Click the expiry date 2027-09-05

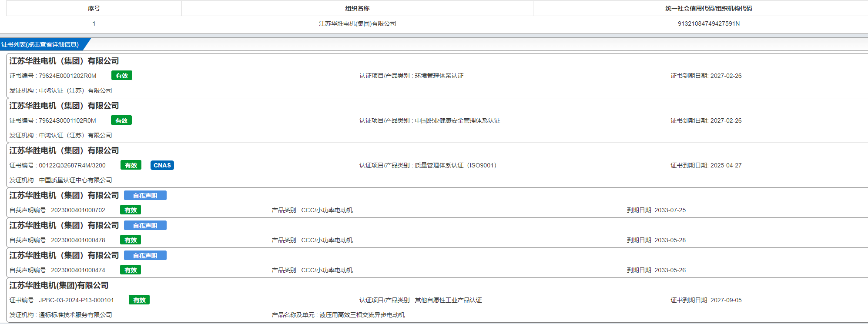[x=726, y=300]
